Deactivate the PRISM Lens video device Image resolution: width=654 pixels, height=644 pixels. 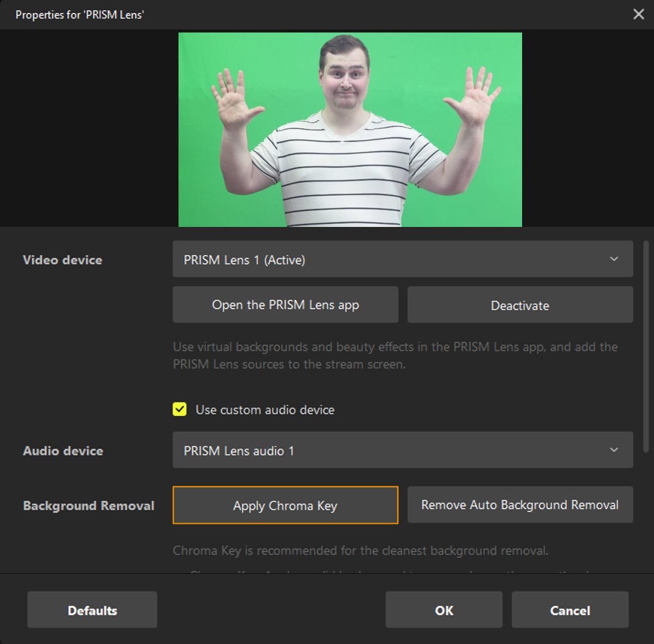tap(520, 305)
